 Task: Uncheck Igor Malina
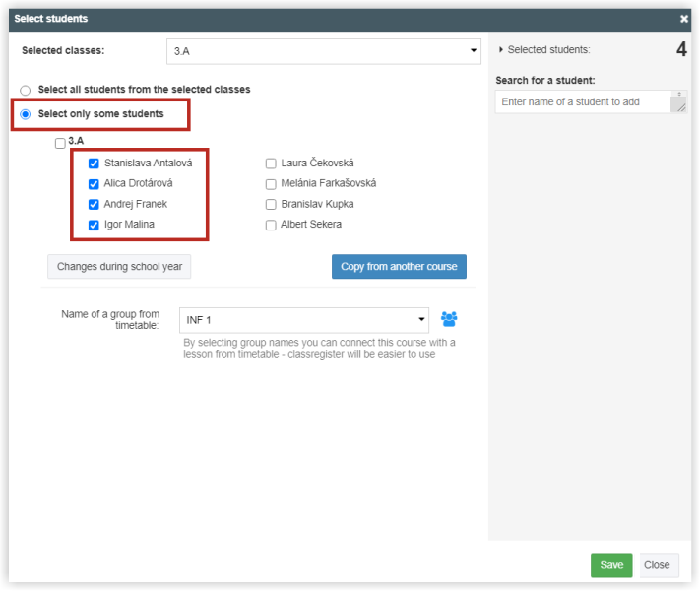(x=94, y=226)
